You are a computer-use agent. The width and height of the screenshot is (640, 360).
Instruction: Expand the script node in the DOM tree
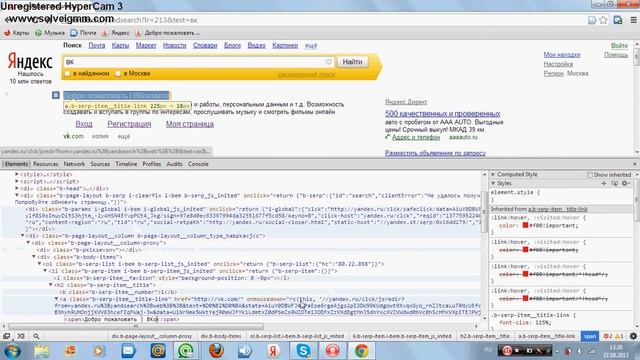pyautogui.click(x=17, y=181)
